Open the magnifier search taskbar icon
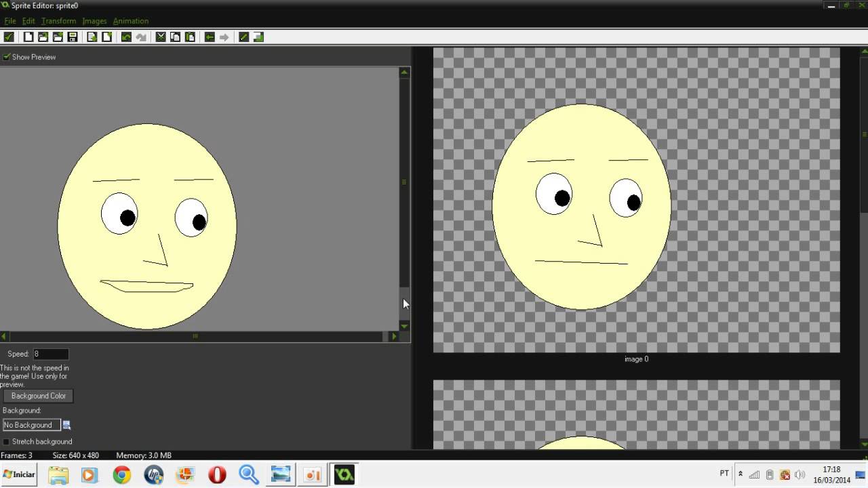Image resolution: width=868 pixels, height=488 pixels. point(249,474)
